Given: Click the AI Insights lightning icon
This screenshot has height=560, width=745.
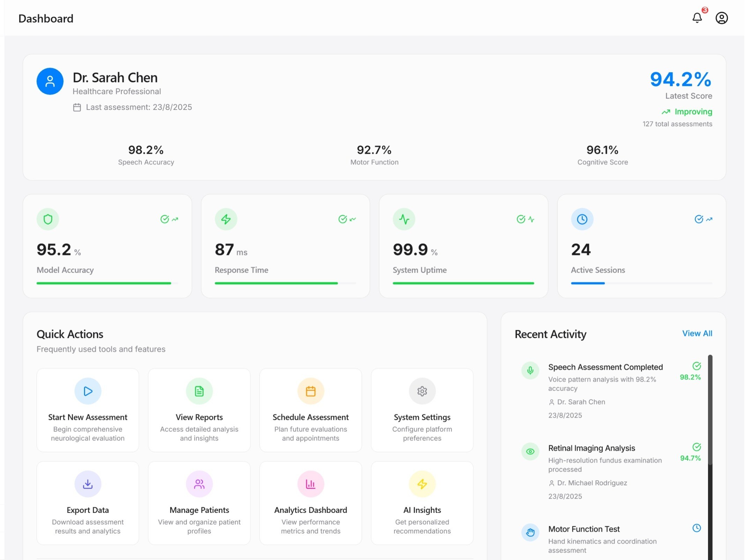Looking at the screenshot, I should point(422,484).
